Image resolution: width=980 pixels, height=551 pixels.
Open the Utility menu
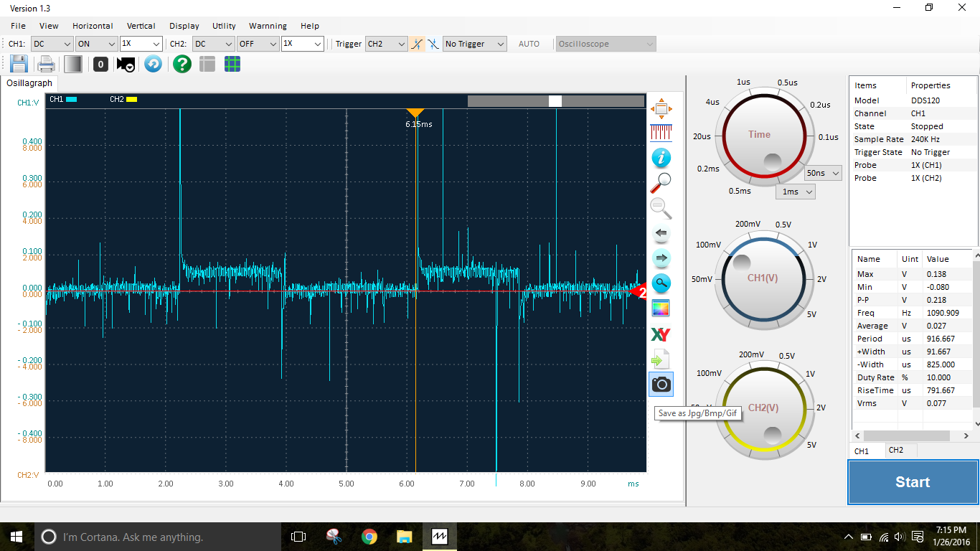tap(224, 26)
